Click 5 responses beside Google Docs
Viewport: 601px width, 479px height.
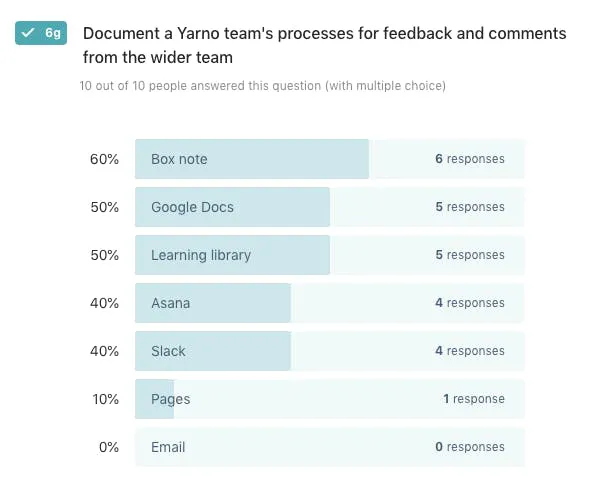470,207
